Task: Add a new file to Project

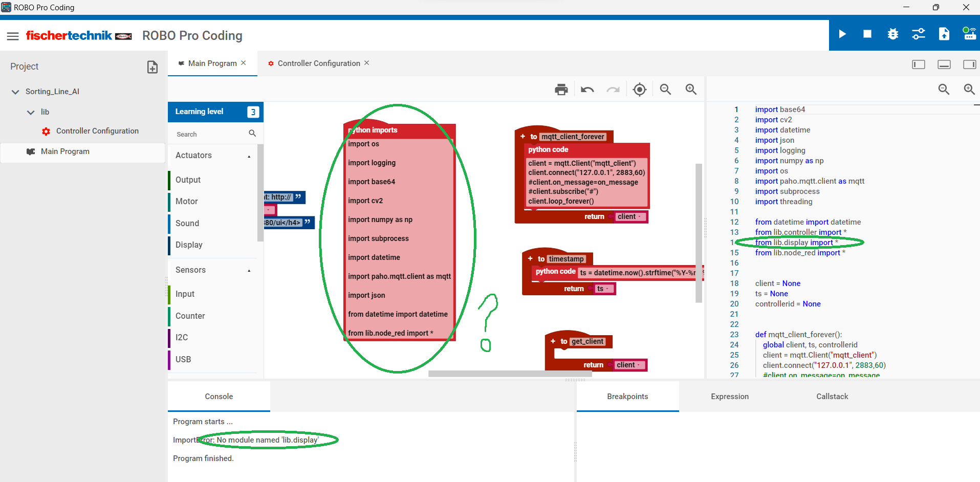Action: (153, 67)
